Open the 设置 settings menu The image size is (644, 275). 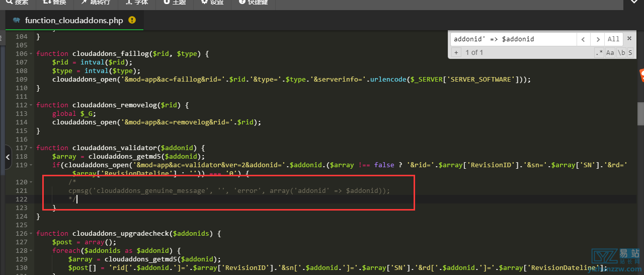[x=212, y=3]
